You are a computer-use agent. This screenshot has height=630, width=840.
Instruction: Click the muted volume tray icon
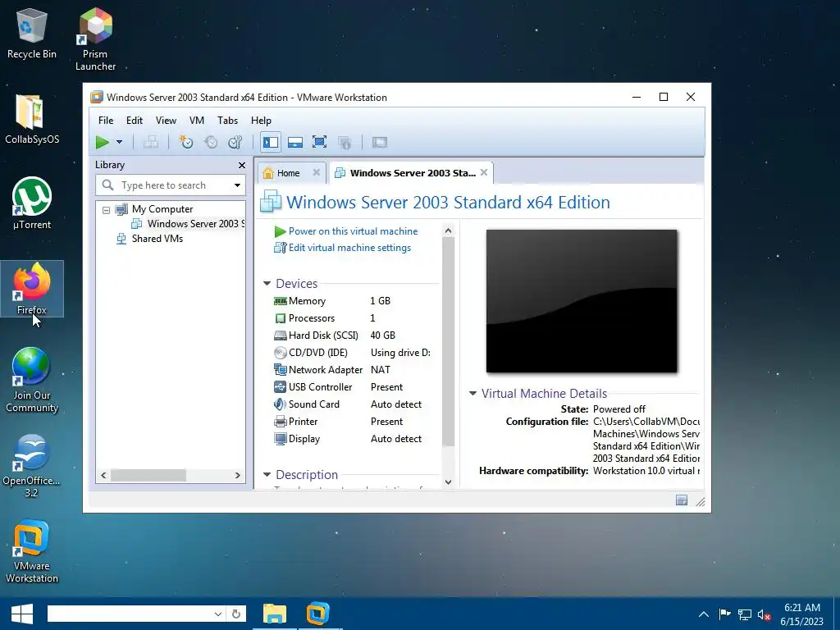tap(765, 614)
